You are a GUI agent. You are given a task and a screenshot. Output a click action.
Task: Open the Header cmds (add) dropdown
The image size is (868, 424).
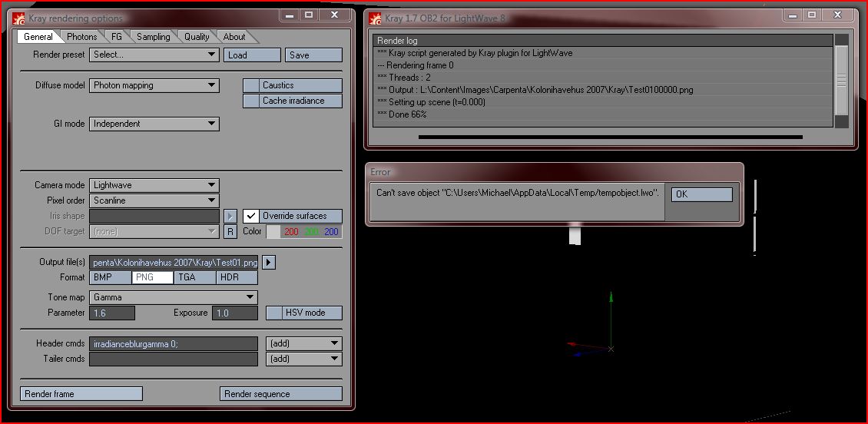coord(304,344)
